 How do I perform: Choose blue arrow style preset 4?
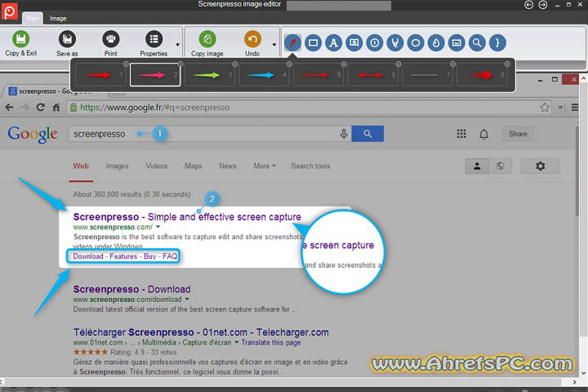[x=264, y=75]
